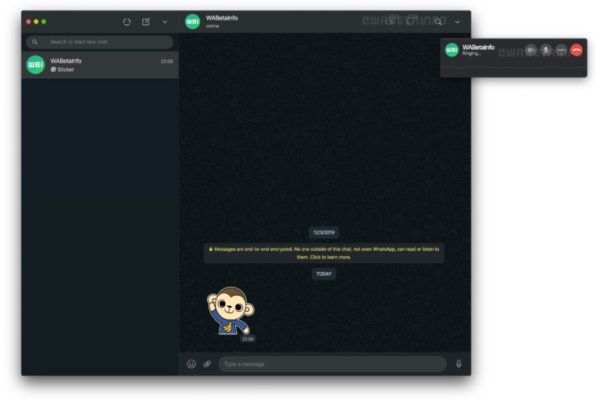Click the sticker timestamp below monkey
The height and width of the screenshot is (400, 600).
pyautogui.click(x=248, y=339)
